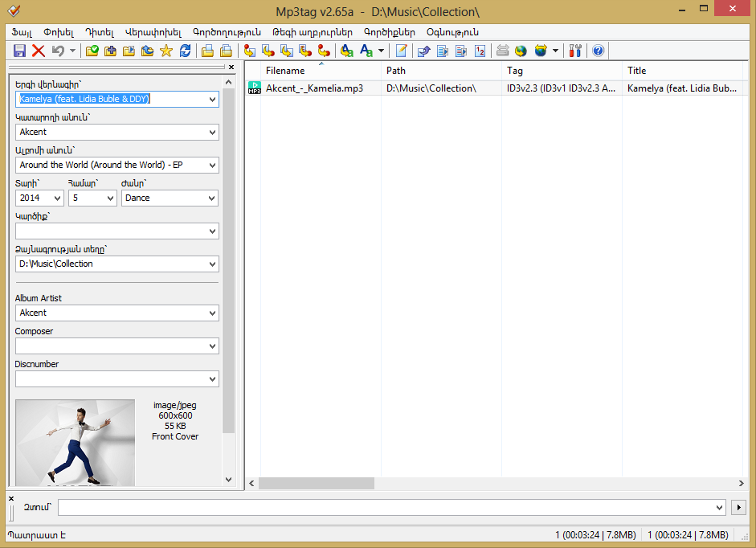Click the blue Refresh arrows icon
Screen dimensions: 756x548
[185, 51]
